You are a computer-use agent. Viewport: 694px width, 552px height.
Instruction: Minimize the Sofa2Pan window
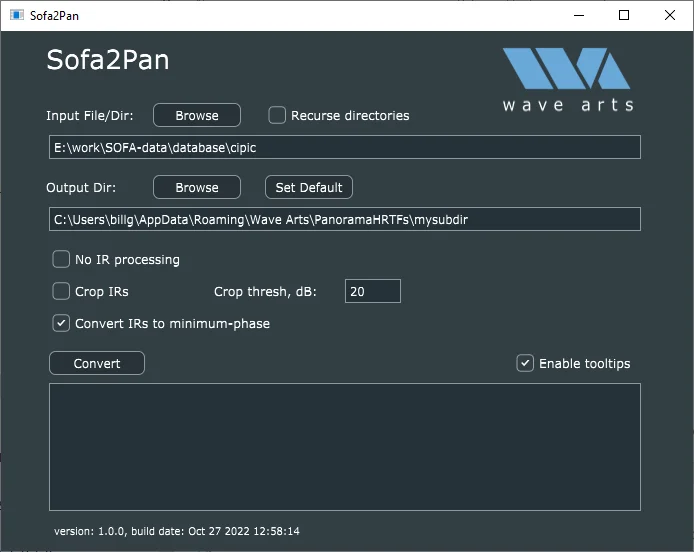tap(579, 15)
